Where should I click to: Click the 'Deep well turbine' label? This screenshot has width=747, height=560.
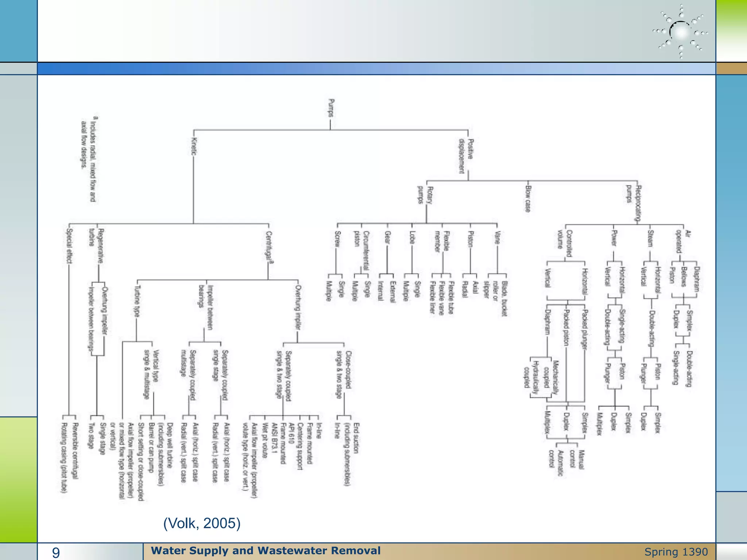[x=170, y=445]
